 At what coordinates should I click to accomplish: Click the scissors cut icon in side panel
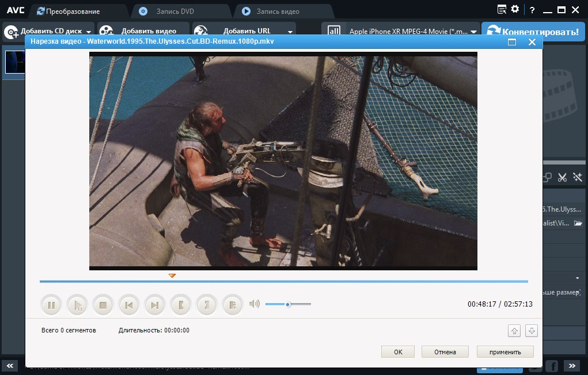point(562,177)
